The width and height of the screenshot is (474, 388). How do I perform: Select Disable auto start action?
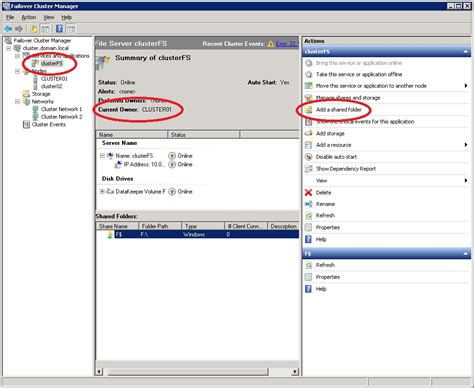[x=336, y=157]
